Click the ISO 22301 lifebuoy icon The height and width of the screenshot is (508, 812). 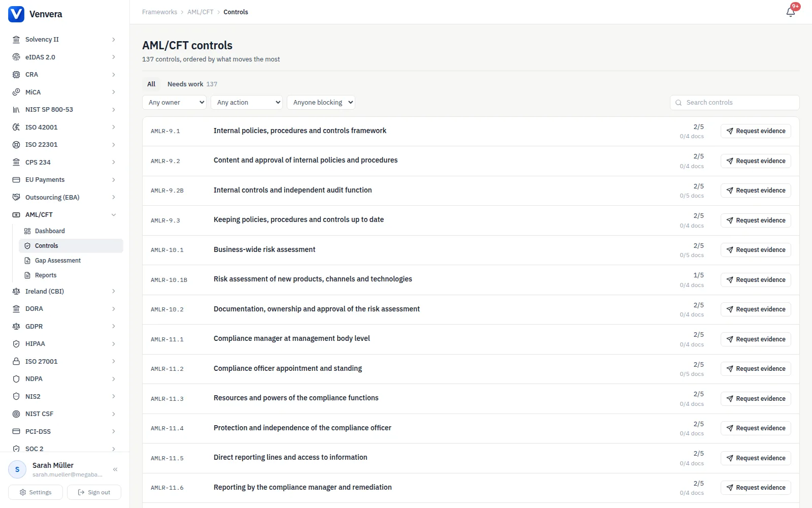[x=16, y=145]
